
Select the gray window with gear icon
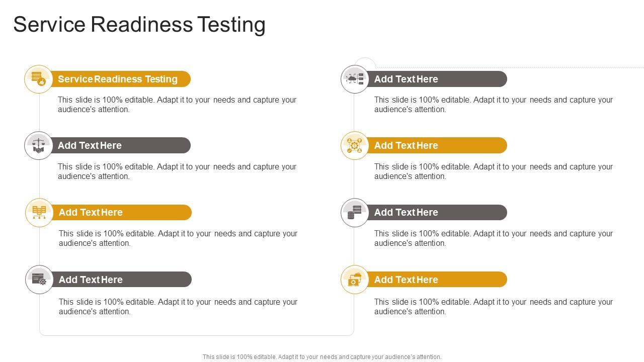pos(39,280)
